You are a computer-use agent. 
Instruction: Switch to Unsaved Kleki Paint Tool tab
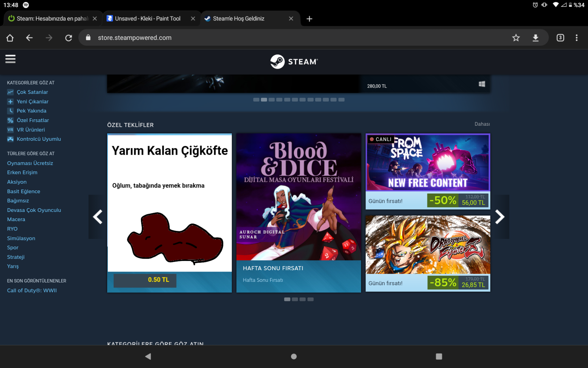[147, 19]
